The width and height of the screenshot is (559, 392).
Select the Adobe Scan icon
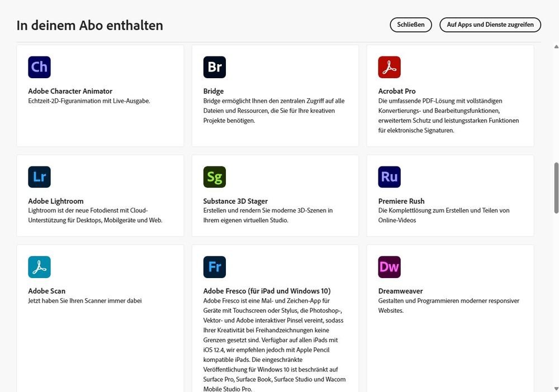point(39,267)
